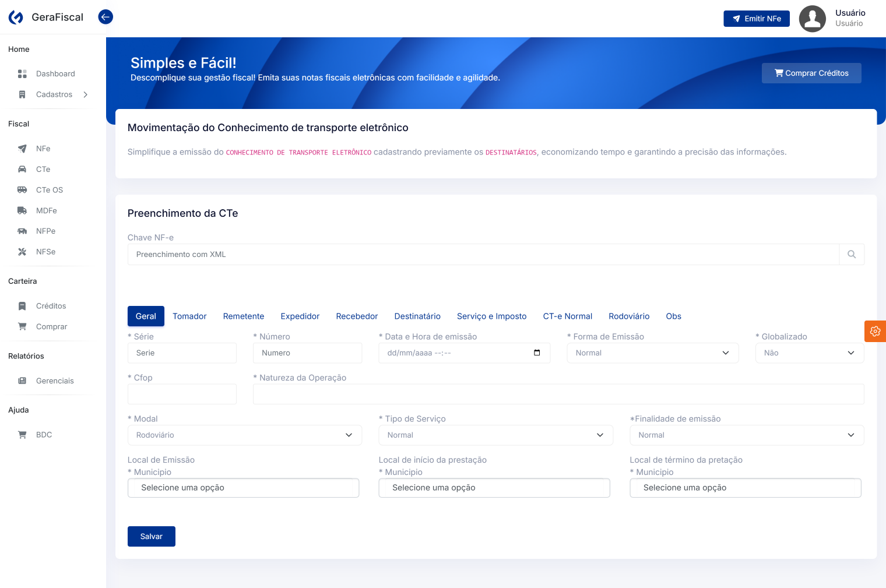The image size is (886, 588).
Task: Open the Finalidade de emissão dropdown
Action: [747, 435]
